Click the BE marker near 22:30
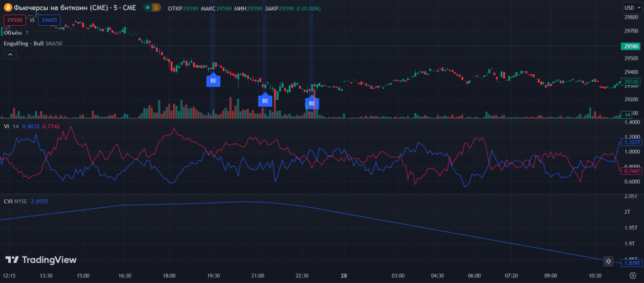Screen dimensions: 644x283 pyautogui.click(x=312, y=103)
